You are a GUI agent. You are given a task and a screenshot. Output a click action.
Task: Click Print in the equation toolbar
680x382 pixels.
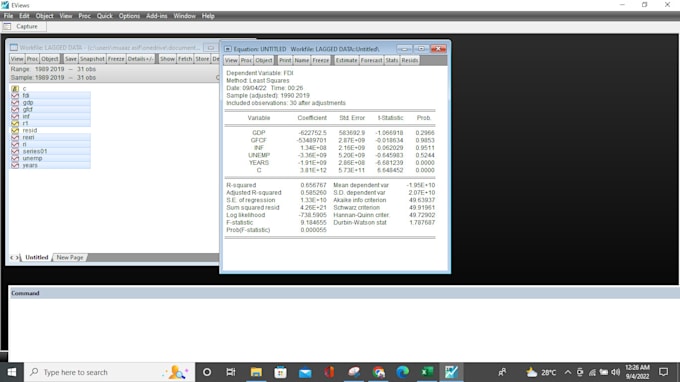285,60
